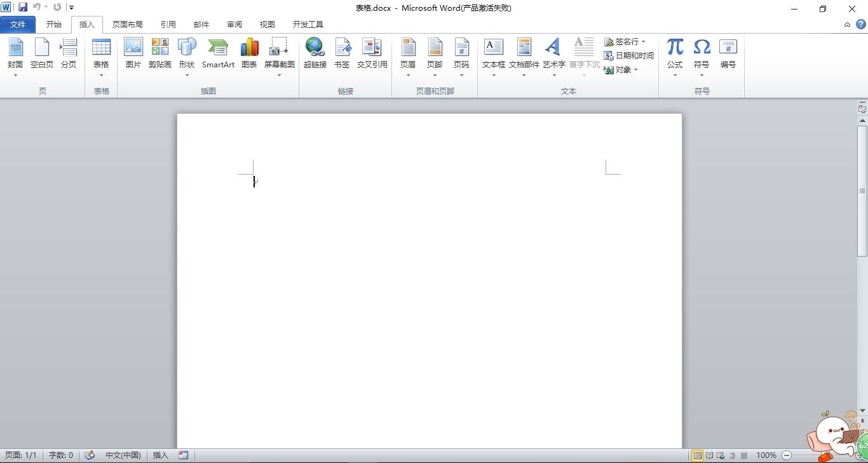Toggle insert/overtype mode (插入) in status bar
The height and width of the screenshot is (463, 868).
tap(161, 455)
